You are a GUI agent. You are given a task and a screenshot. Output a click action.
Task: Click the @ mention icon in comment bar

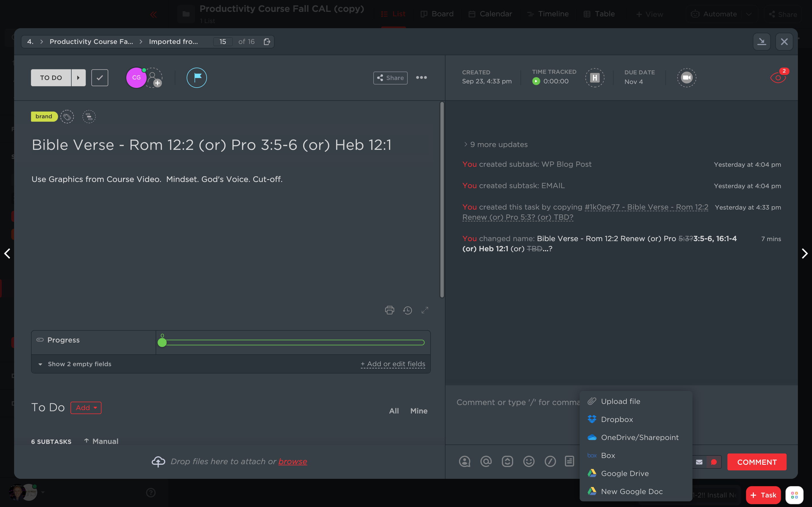point(486,461)
